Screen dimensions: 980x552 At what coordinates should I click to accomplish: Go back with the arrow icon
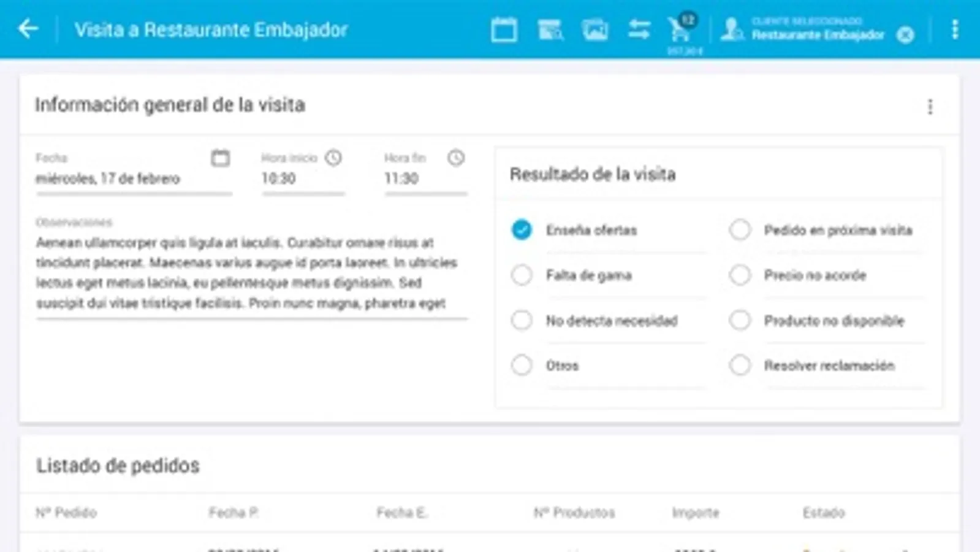(28, 29)
